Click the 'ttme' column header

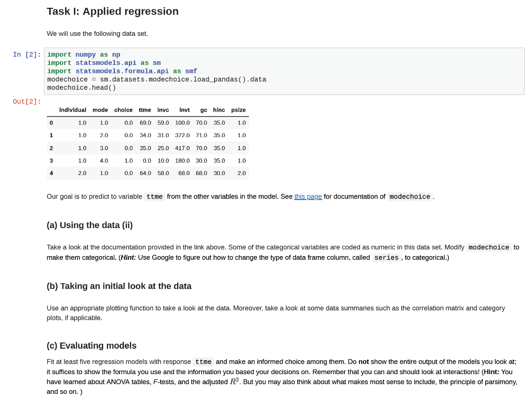[145, 110]
